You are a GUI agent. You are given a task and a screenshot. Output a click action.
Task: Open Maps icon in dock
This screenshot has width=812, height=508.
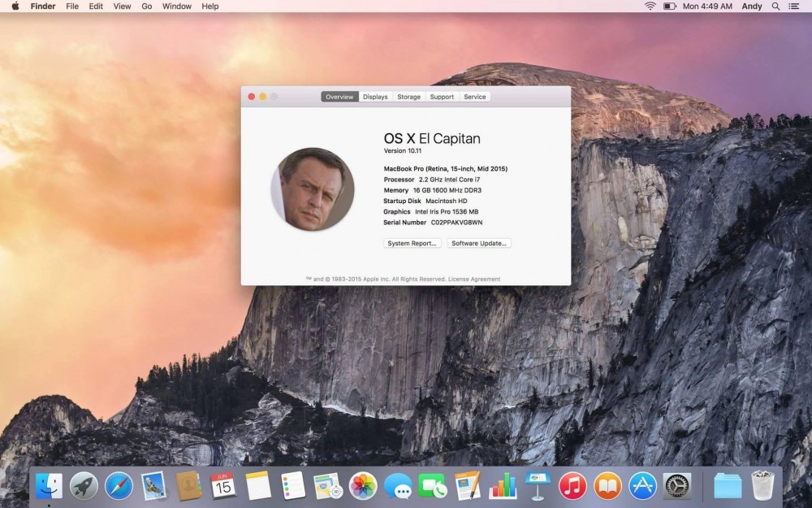[328, 486]
